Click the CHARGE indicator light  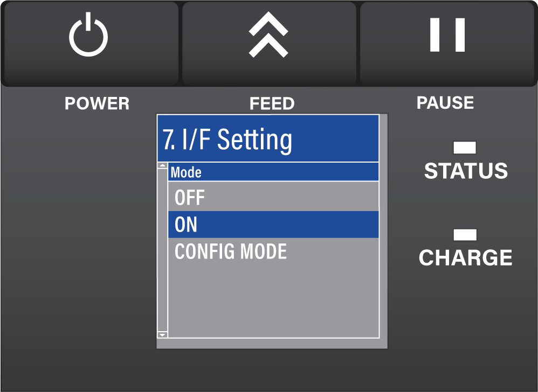pos(465,235)
